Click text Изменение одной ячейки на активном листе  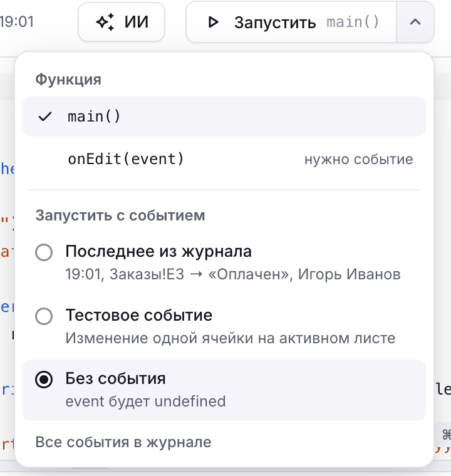click(x=231, y=338)
